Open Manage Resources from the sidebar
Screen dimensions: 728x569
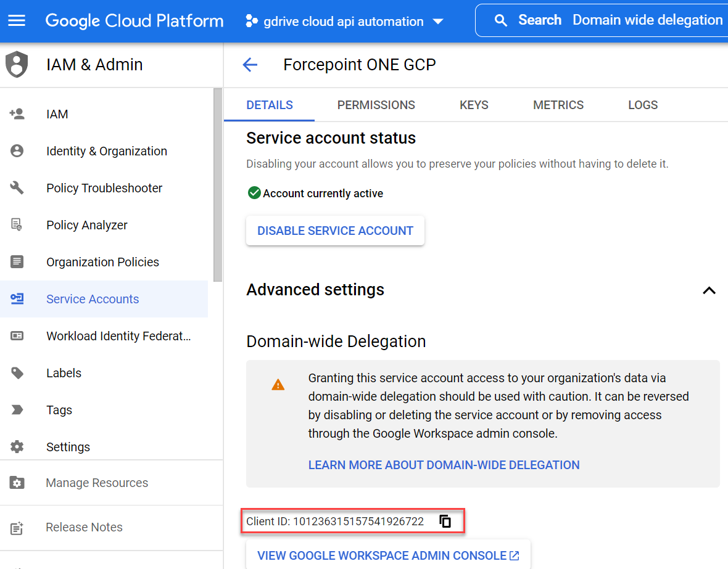(97, 483)
